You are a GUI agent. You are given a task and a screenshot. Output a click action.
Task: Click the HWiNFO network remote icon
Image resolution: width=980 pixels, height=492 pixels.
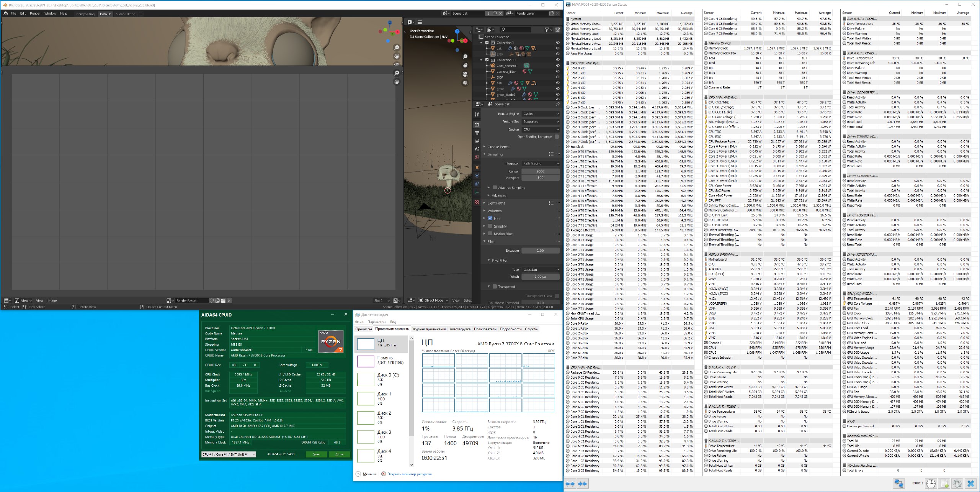coord(899,483)
